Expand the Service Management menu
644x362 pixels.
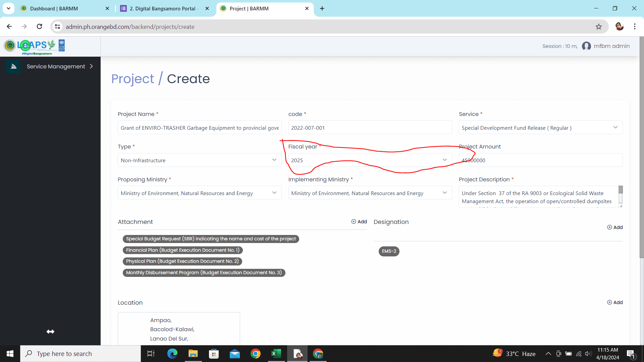coord(56,66)
